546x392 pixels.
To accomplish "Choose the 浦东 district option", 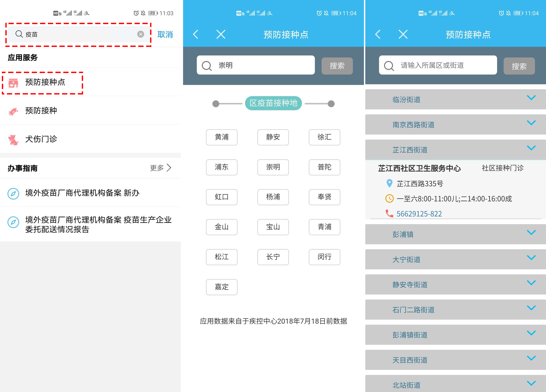I will point(221,167).
